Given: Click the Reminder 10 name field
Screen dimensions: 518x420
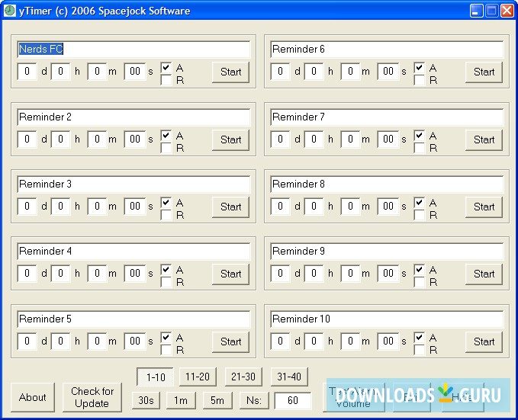Looking at the screenshot, I should coord(387,319).
